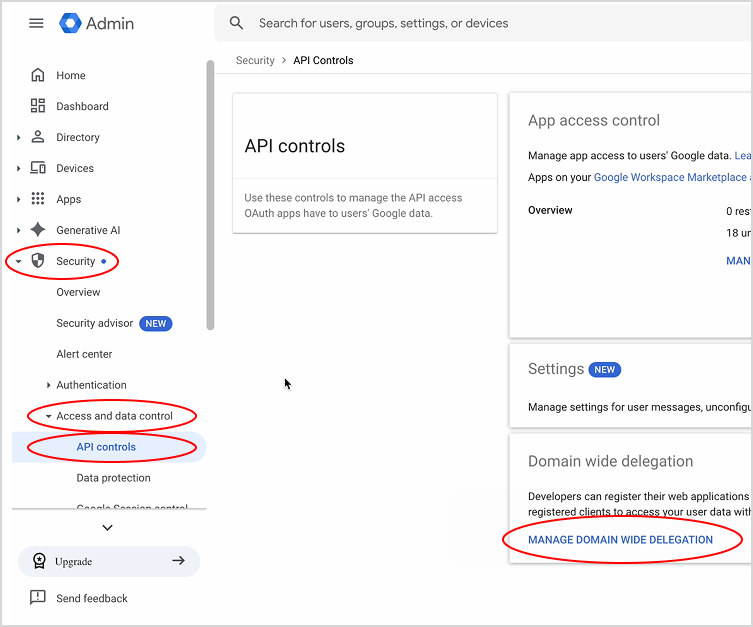The height and width of the screenshot is (627, 753).
Task: Select API controls in sidebar
Action: coord(106,447)
